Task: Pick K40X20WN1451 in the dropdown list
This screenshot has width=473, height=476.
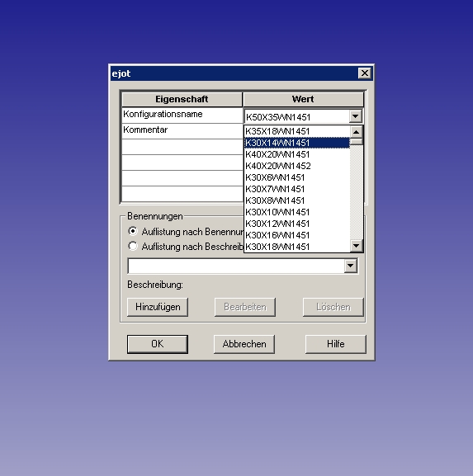Action: point(297,154)
